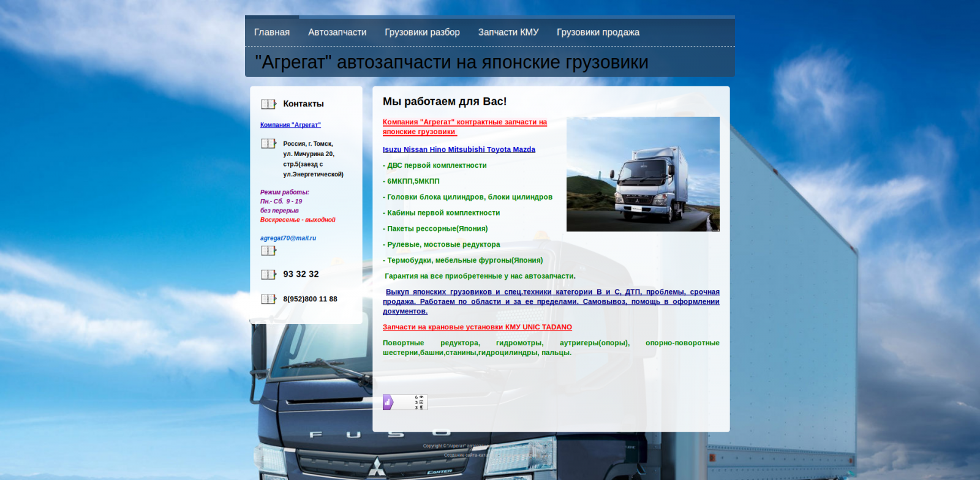980x480 pixels.
Task: Click the email agregat70@mail.ru
Action: point(288,238)
